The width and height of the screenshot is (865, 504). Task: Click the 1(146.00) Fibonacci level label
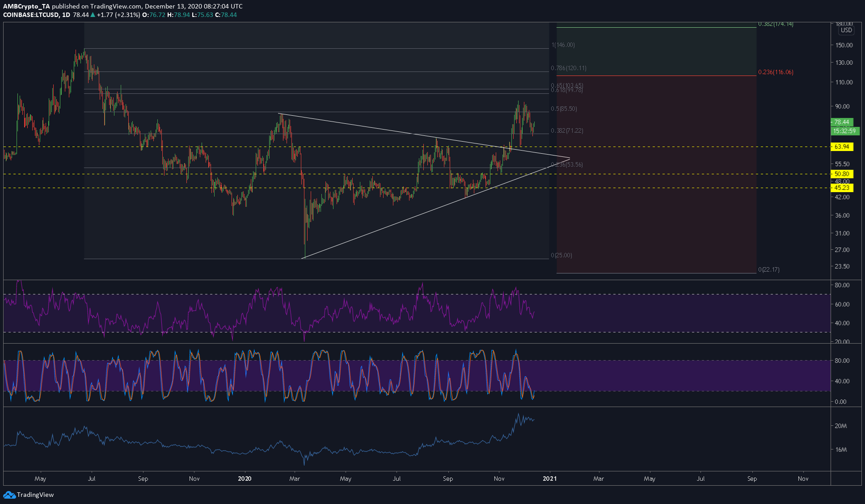click(563, 45)
